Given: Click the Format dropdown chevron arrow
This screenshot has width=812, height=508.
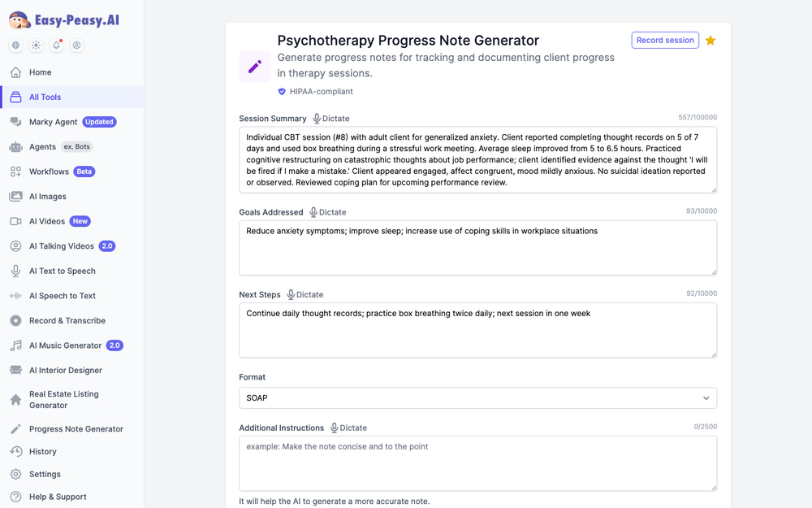Looking at the screenshot, I should (x=706, y=398).
